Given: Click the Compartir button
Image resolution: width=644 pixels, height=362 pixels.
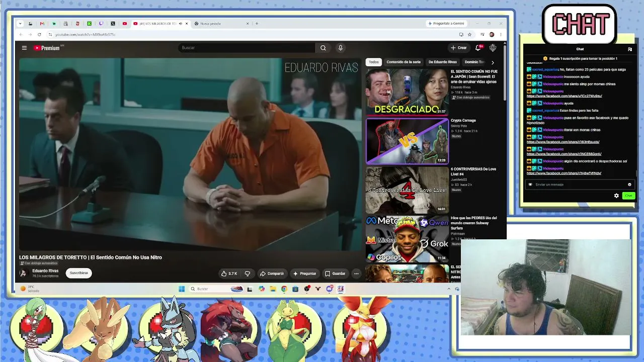Looking at the screenshot, I should (272, 274).
